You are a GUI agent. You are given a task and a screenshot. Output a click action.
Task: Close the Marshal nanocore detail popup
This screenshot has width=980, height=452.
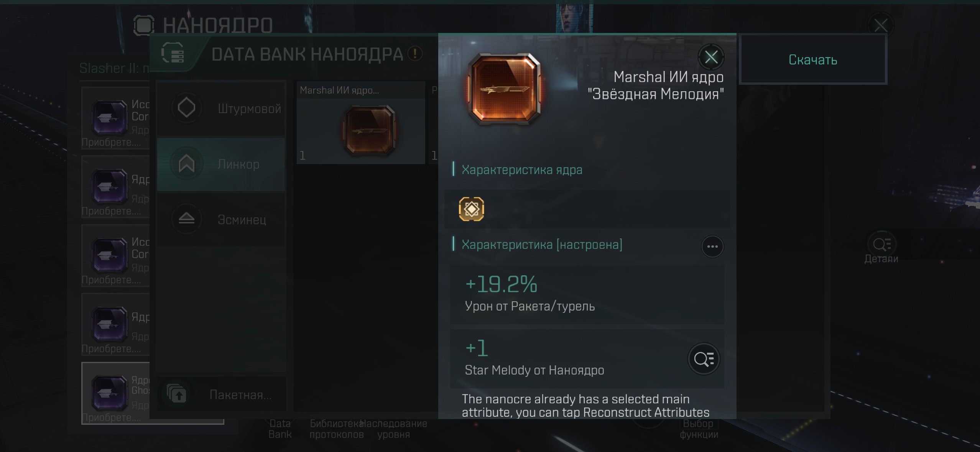click(711, 57)
